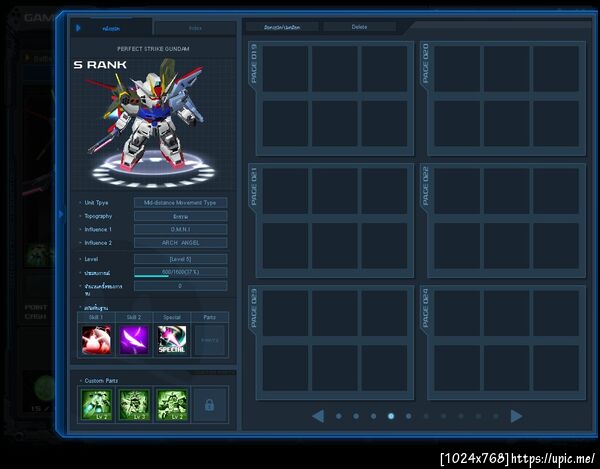Select the red Skill 1 icon
This screenshot has width=600, height=469.
pos(96,340)
